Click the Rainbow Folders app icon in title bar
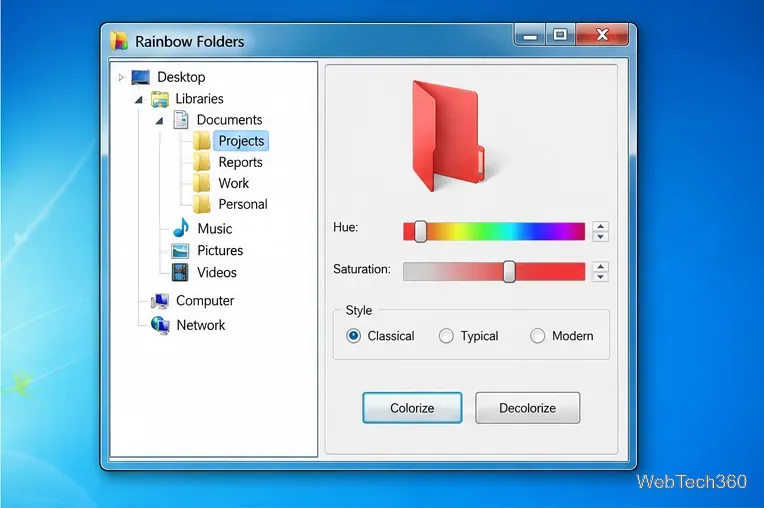 point(119,41)
